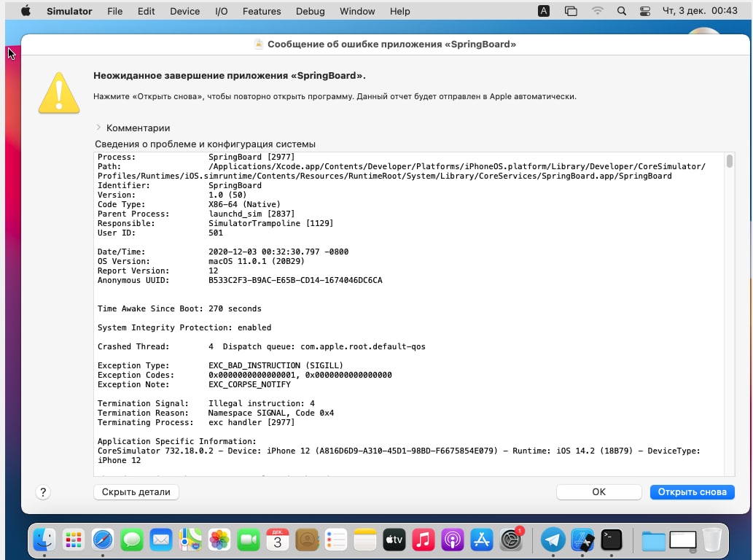This screenshot has height=560, width=753.
Task: Click the screen mirroring menu bar icon
Action: click(x=571, y=11)
